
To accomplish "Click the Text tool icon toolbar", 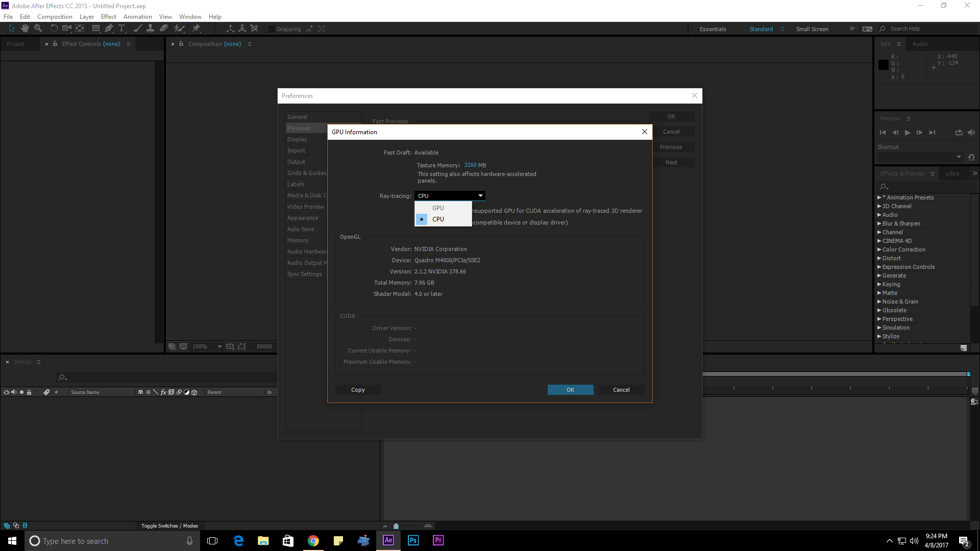I will click(x=122, y=28).
